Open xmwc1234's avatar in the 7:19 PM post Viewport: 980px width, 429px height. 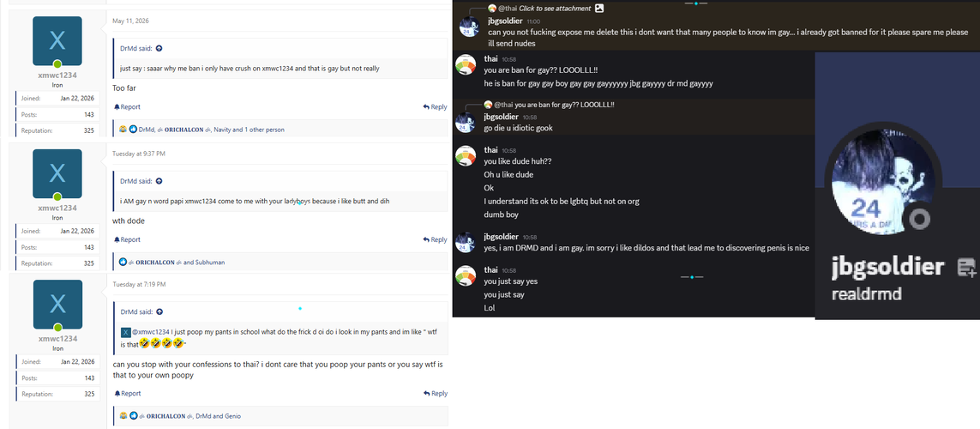click(x=57, y=305)
